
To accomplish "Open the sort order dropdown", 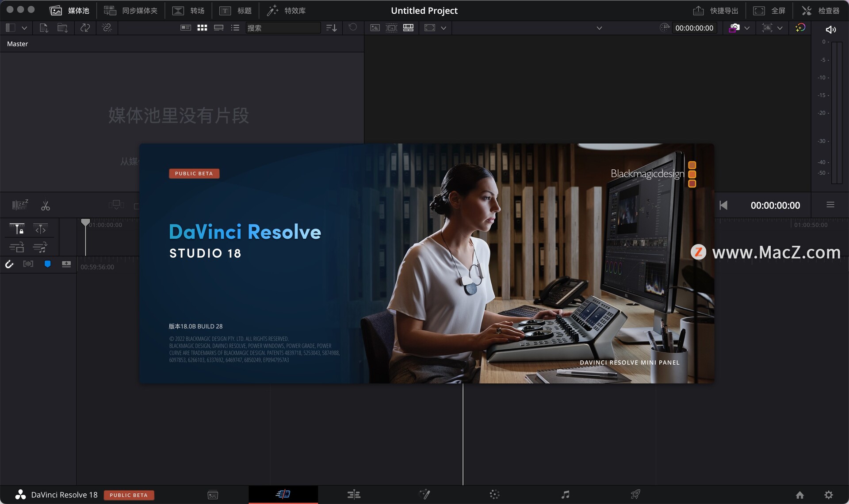I will click(331, 28).
